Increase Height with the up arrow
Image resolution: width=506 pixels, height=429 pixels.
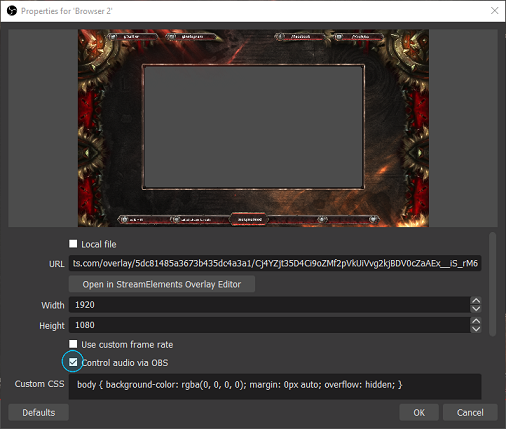(476, 321)
